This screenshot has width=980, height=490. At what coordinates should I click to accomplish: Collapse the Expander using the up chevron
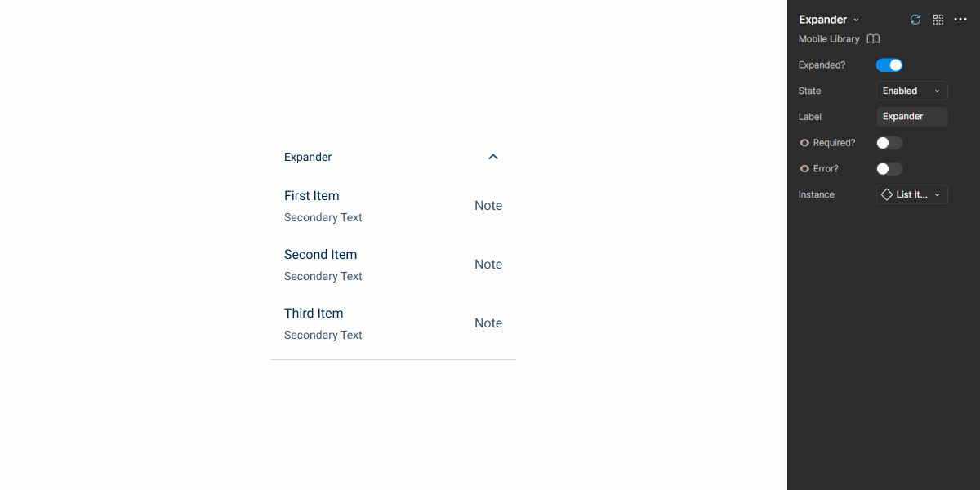[x=492, y=156]
